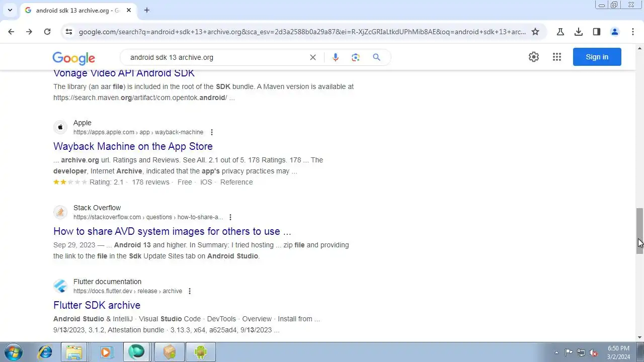Open Flutter SDK archive link
The width and height of the screenshot is (644, 362).
(x=97, y=305)
